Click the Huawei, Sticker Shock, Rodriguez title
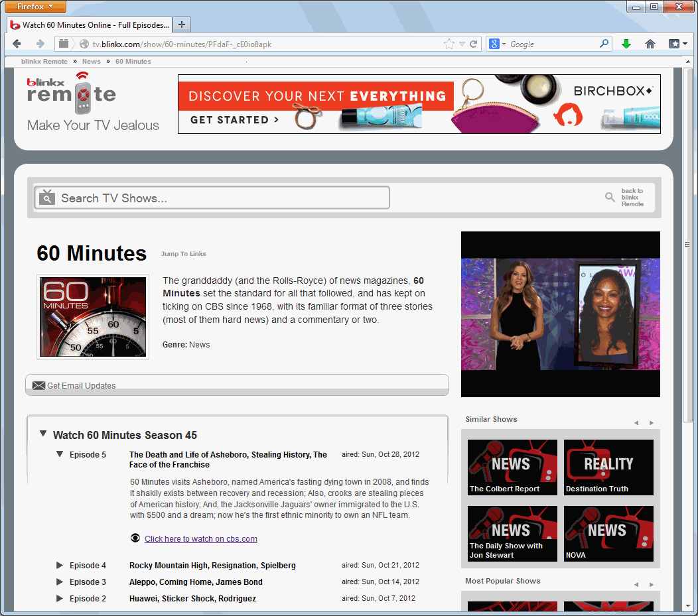The height and width of the screenshot is (616, 698). [x=193, y=598]
